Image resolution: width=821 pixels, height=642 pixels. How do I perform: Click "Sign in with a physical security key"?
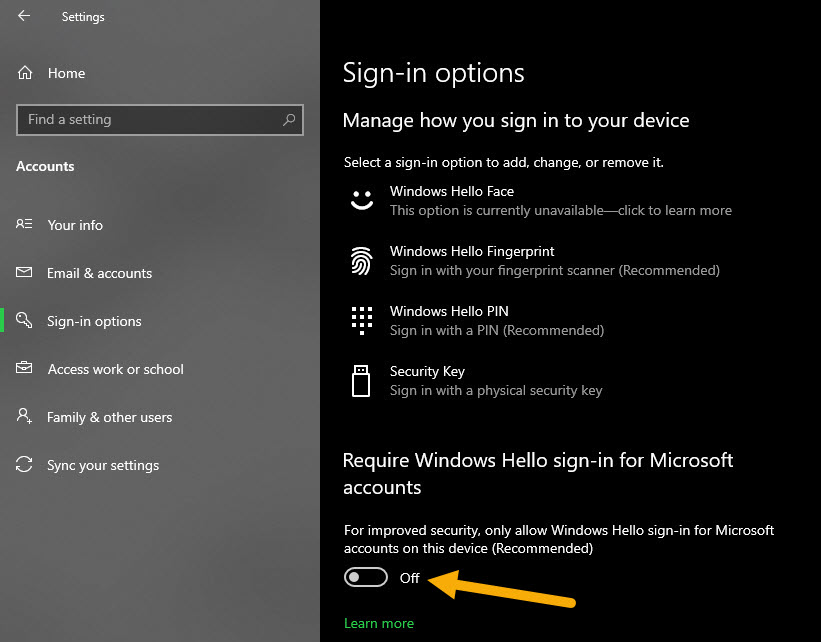tap(496, 391)
